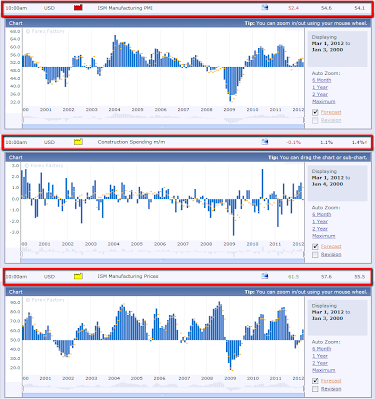The image size is (375, 400).
Task: Click the yellow impact icon for ISM Manufacturing Prices
Action: tap(78, 276)
